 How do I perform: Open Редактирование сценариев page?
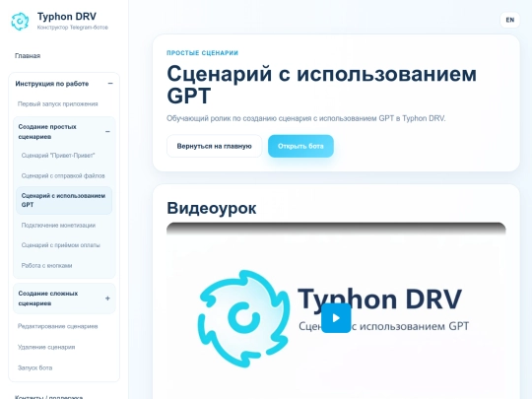(x=58, y=326)
